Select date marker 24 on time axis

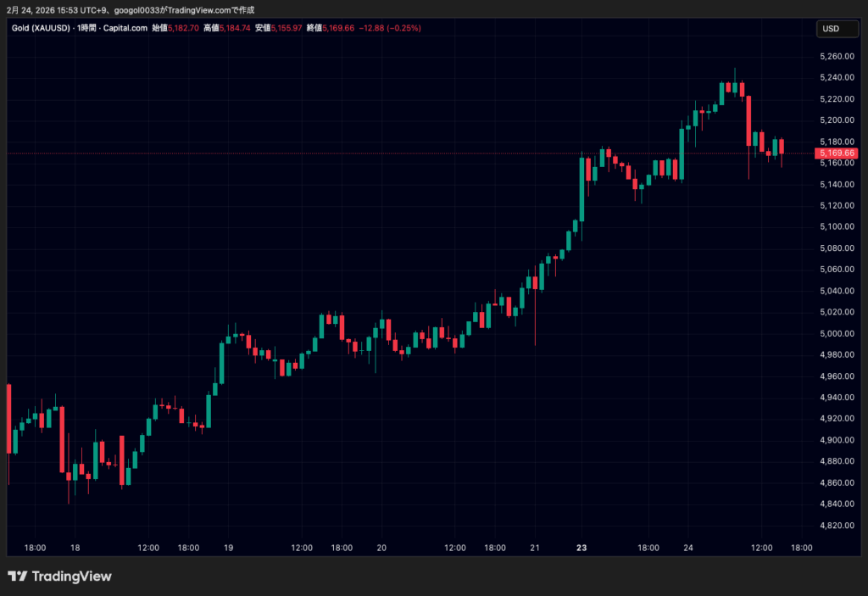coord(688,548)
